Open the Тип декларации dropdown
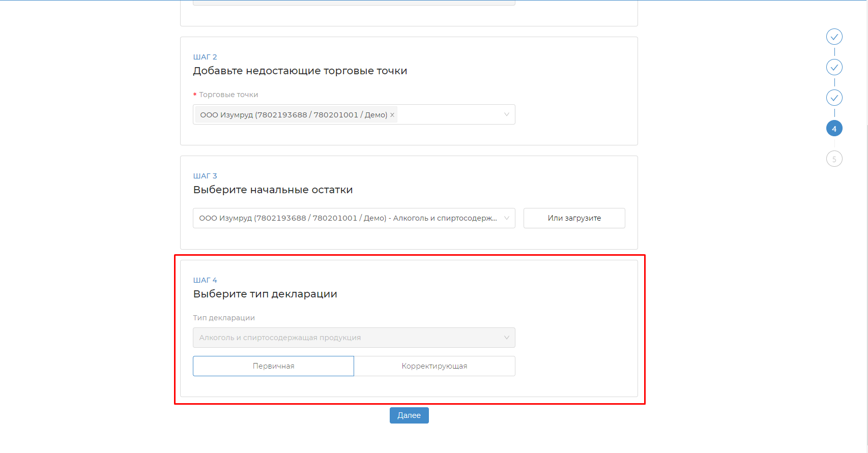The image size is (868, 453). pos(354,338)
